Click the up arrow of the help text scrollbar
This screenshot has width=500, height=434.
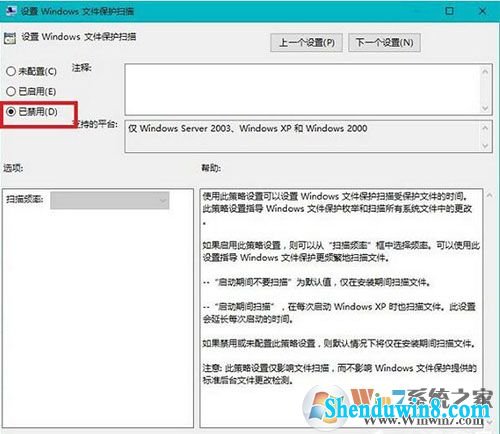click(x=489, y=196)
